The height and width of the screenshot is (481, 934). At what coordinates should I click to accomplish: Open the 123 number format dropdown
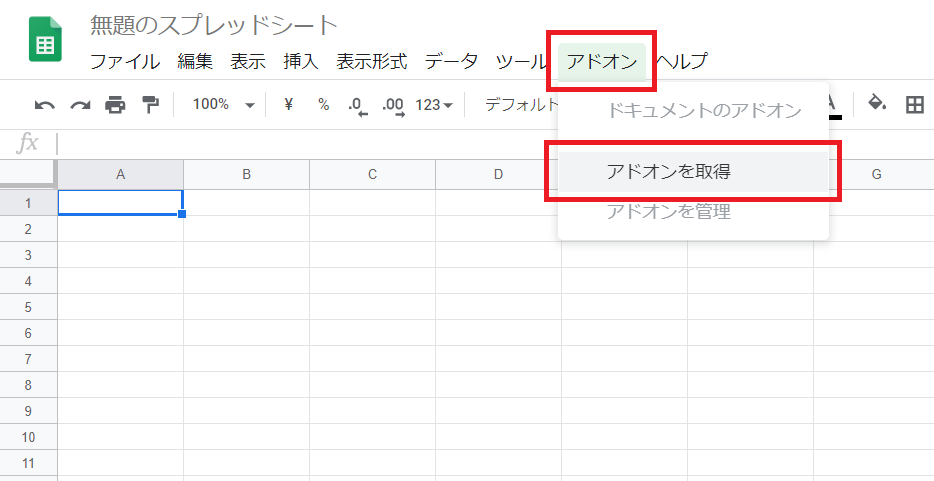pos(434,105)
